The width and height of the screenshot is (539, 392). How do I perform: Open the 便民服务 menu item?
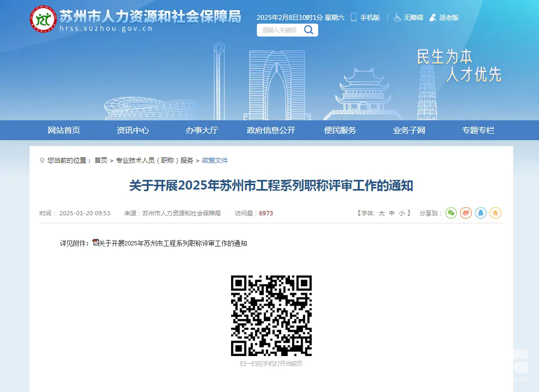(340, 130)
